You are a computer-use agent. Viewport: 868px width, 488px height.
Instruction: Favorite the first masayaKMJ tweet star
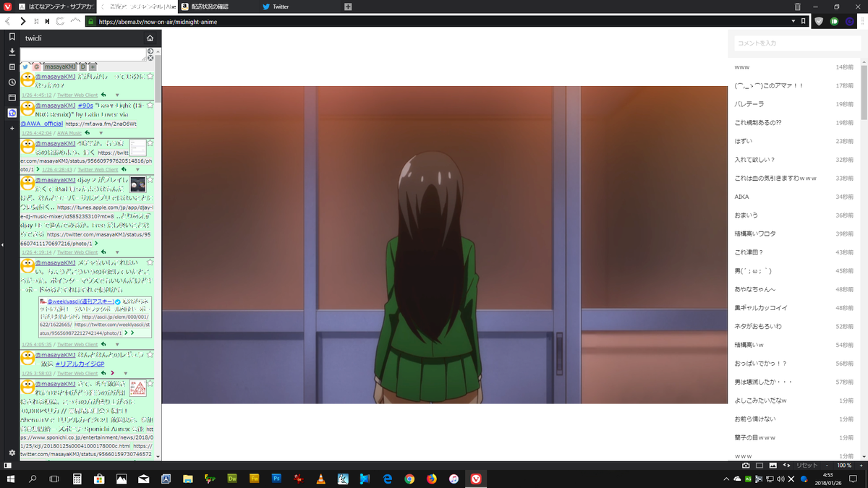[x=150, y=76]
